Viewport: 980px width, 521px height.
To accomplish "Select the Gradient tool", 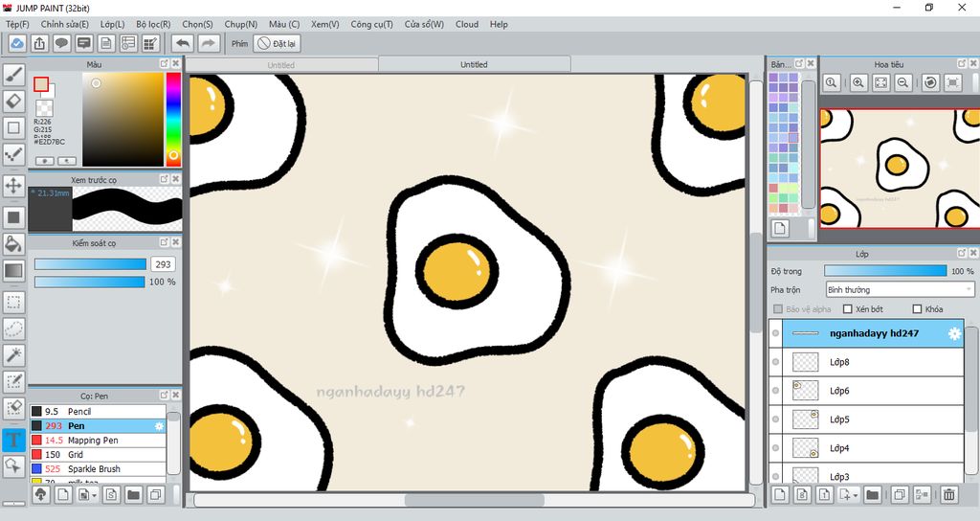I will (13, 270).
